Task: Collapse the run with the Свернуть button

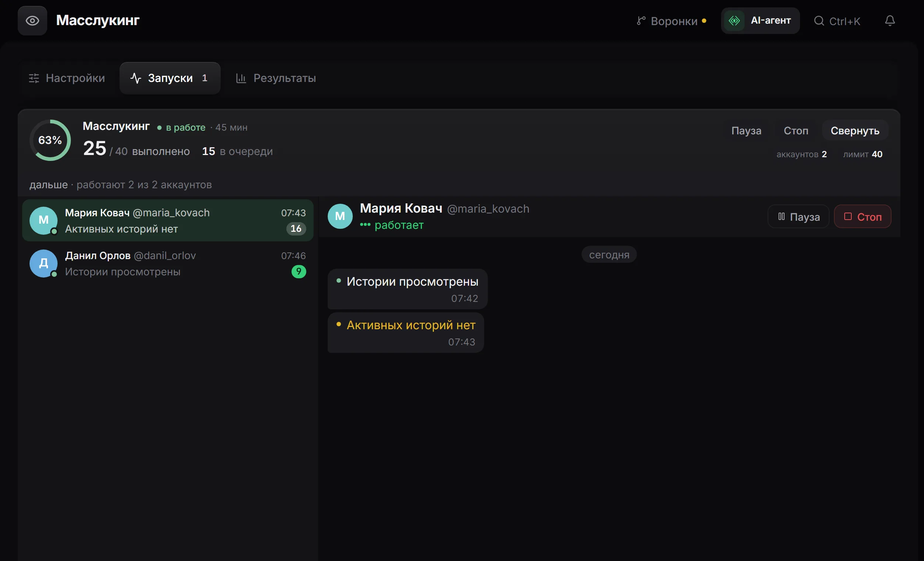Action: point(855,131)
